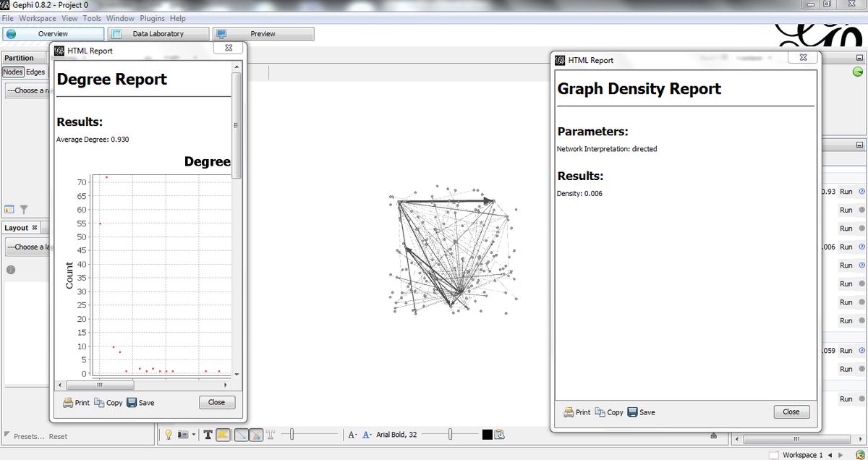Click the green refresh icon at top right
868x460 pixels.
coord(858,72)
